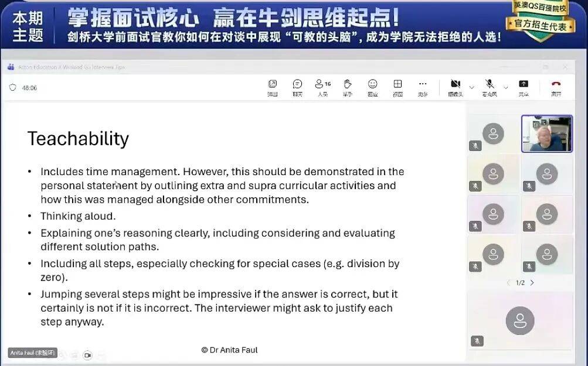Expand the microphone options dropdown arrow
Viewport: 588px width, 366px height.
(x=505, y=87)
